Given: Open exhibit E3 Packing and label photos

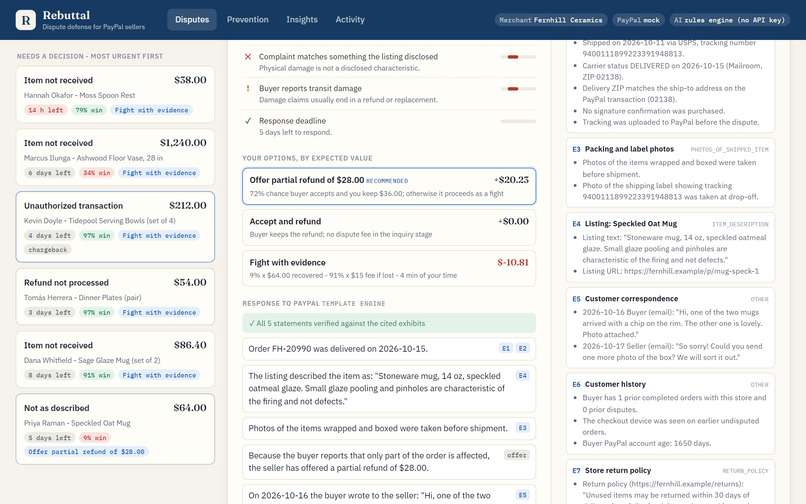Looking at the screenshot, I should [670, 172].
